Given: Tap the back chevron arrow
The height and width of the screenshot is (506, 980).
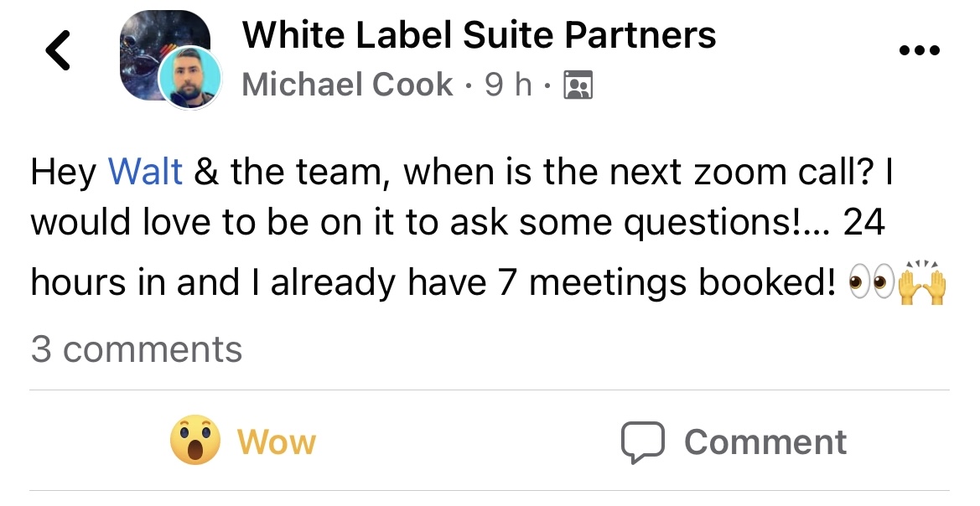Looking at the screenshot, I should point(58,52).
